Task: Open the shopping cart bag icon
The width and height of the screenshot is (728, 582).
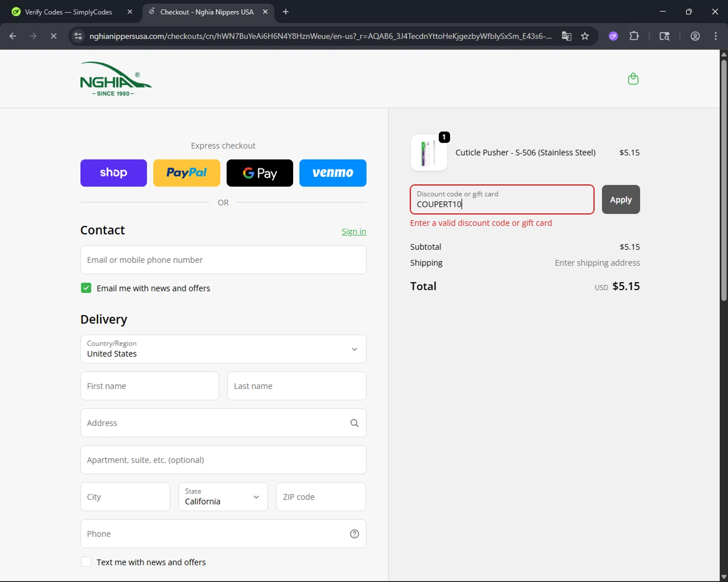Action: [633, 79]
